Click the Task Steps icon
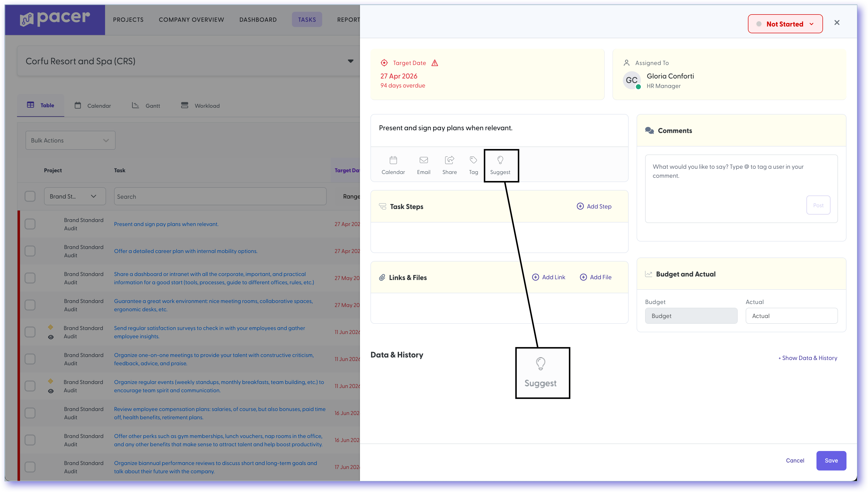Screen dimensions: 868x492 pyautogui.click(x=382, y=206)
